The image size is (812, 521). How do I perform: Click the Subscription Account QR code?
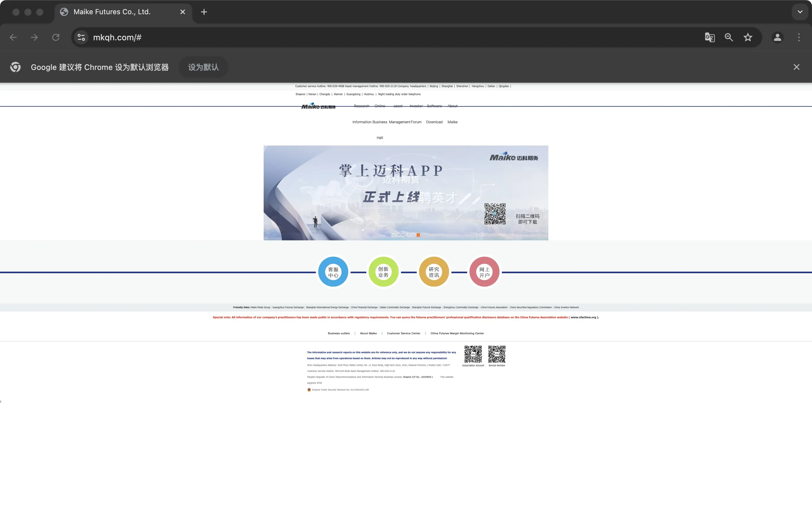[473, 354]
